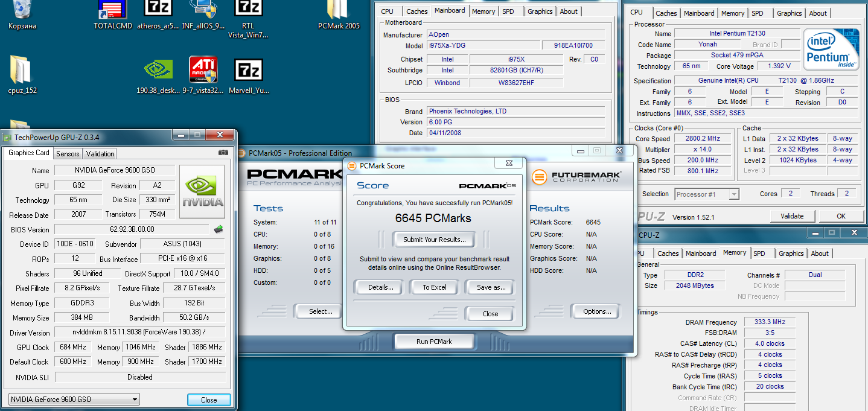
Task: Open score Details in PCMark dialog
Action: 380,287
